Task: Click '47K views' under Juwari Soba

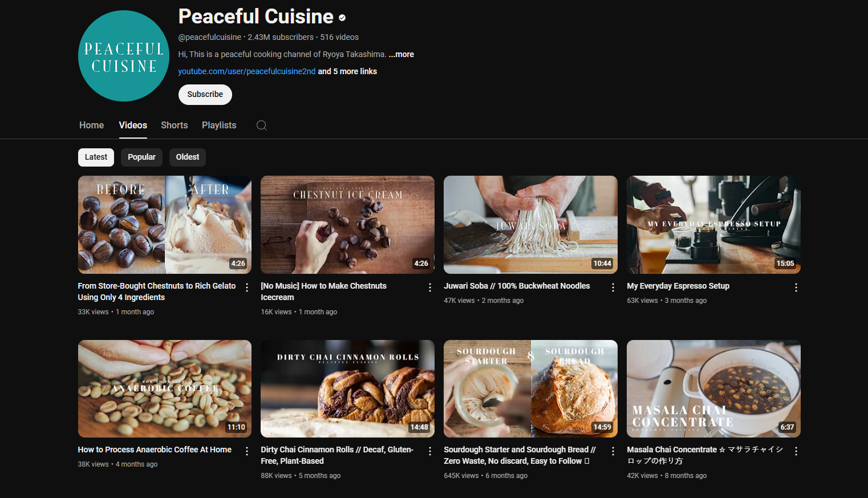Action: pyautogui.click(x=459, y=301)
